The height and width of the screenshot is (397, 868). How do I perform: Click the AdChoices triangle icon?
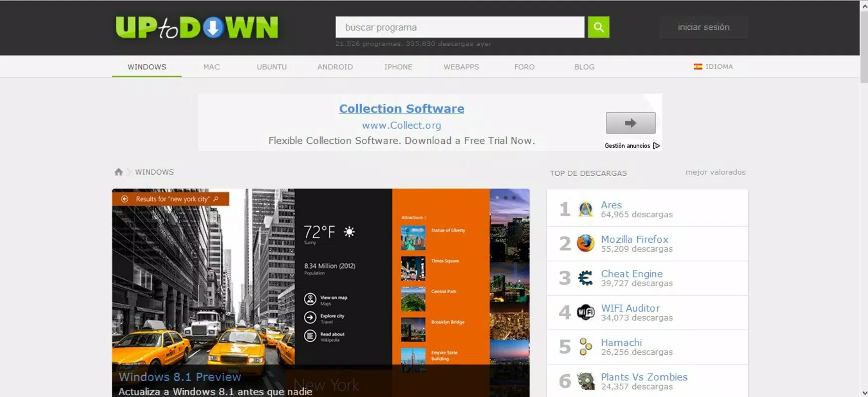657,146
